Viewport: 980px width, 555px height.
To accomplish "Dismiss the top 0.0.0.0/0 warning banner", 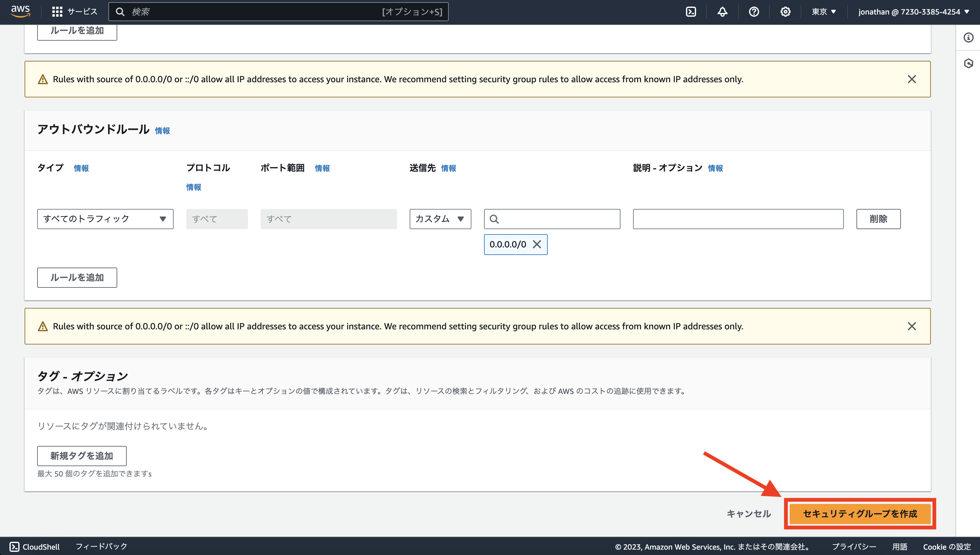I will pos(912,79).
